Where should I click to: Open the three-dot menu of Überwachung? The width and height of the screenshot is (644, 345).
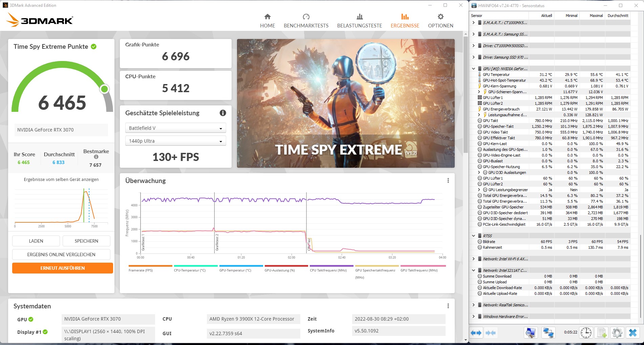(x=448, y=181)
